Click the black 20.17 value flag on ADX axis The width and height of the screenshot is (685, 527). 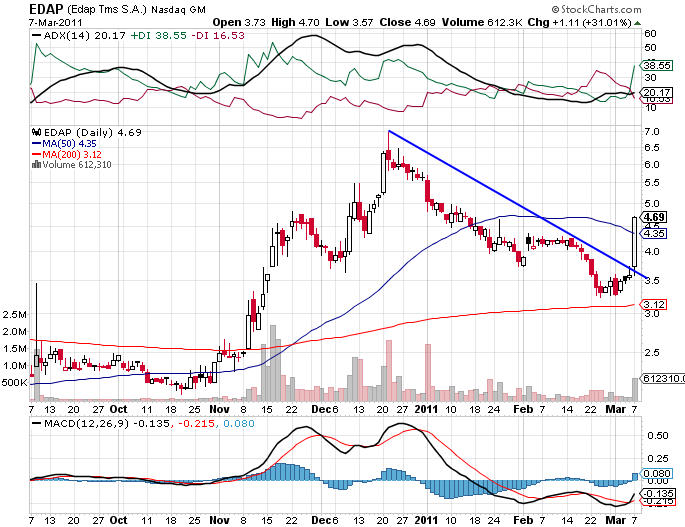657,93
